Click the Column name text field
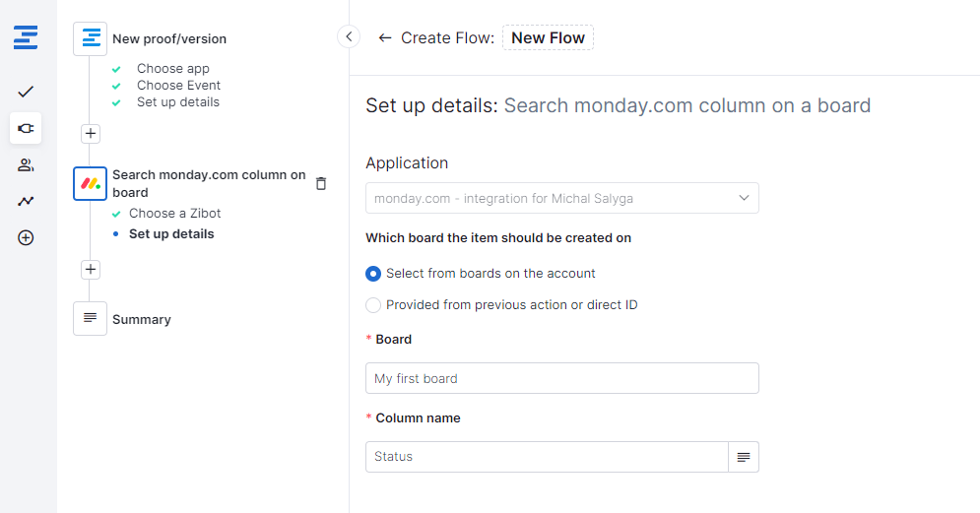 point(547,457)
